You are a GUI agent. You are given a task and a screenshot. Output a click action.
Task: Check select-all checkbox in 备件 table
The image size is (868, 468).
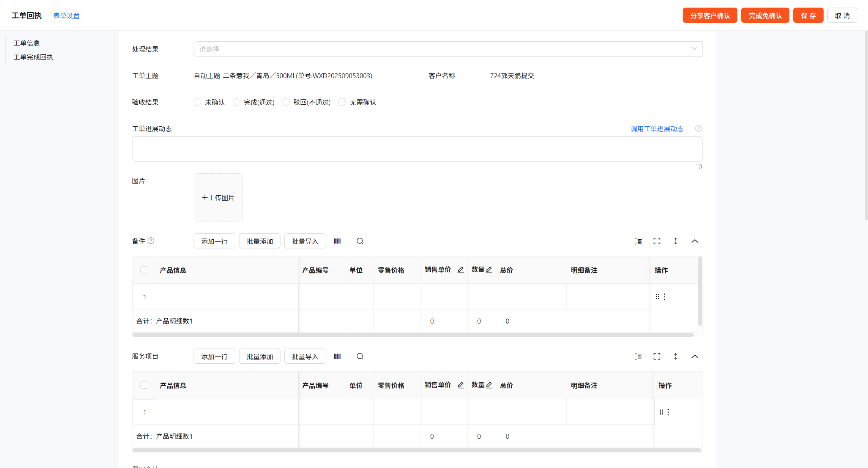144,270
